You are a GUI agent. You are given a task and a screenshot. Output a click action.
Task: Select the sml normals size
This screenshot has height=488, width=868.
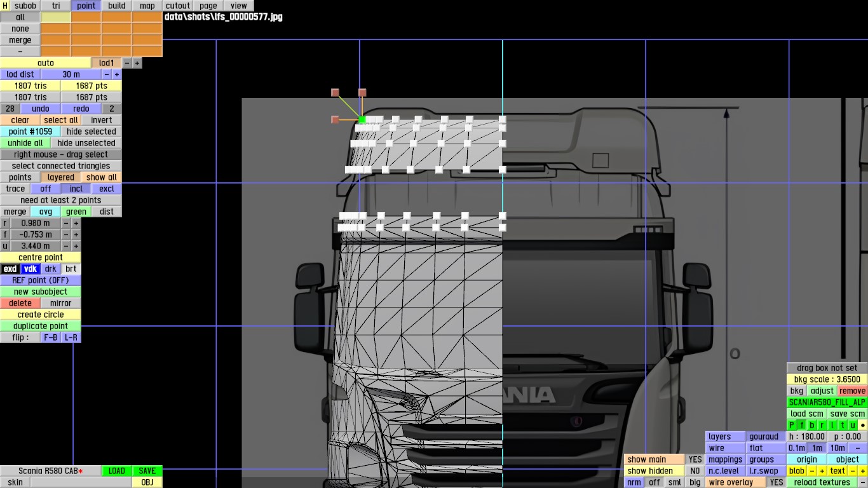pyautogui.click(x=675, y=482)
